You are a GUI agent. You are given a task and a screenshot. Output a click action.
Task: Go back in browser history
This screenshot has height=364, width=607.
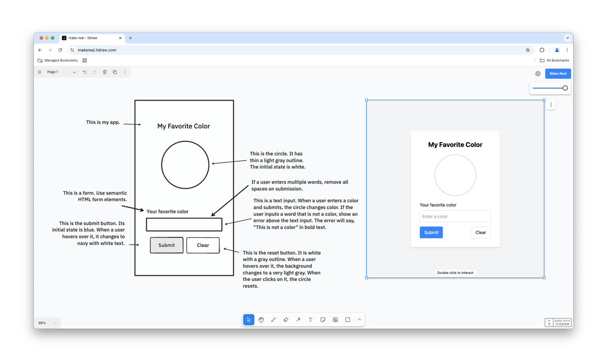[x=40, y=50]
